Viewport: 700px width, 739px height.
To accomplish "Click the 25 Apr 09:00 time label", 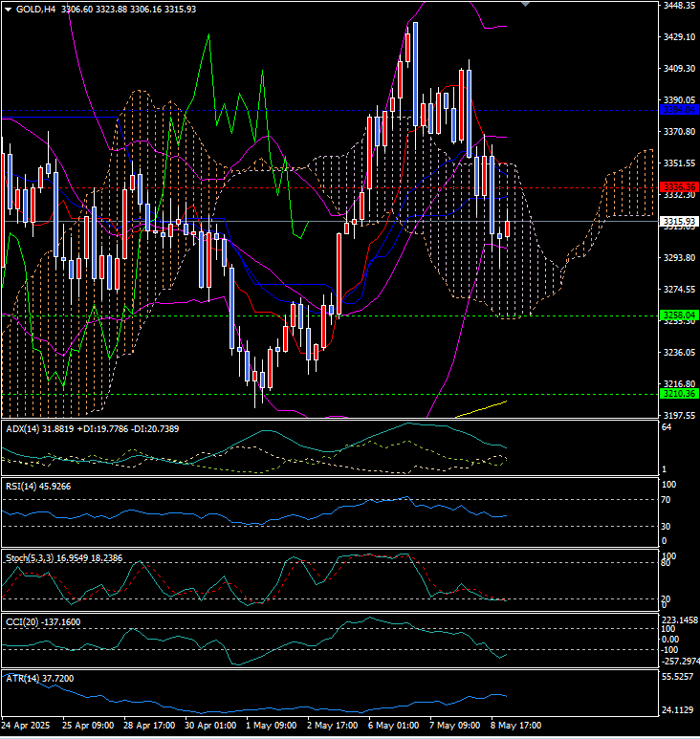I will (88, 725).
